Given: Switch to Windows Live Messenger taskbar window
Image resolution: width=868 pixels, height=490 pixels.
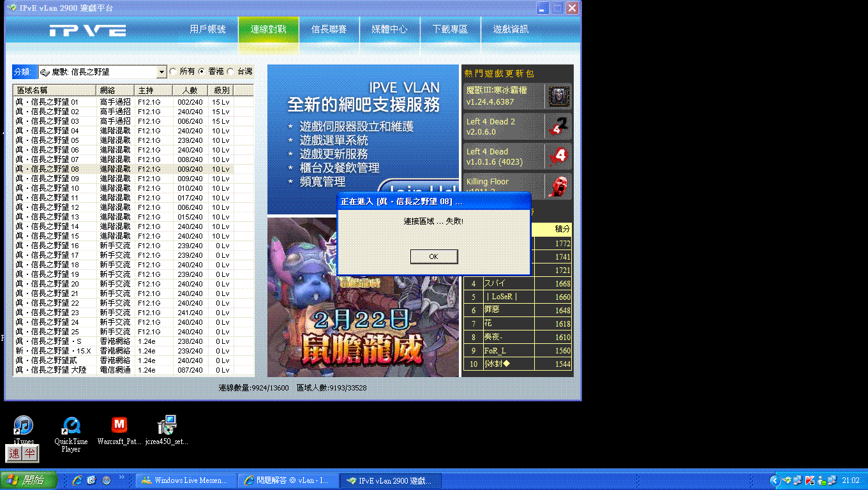Looking at the screenshot, I should click(x=186, y=480).
